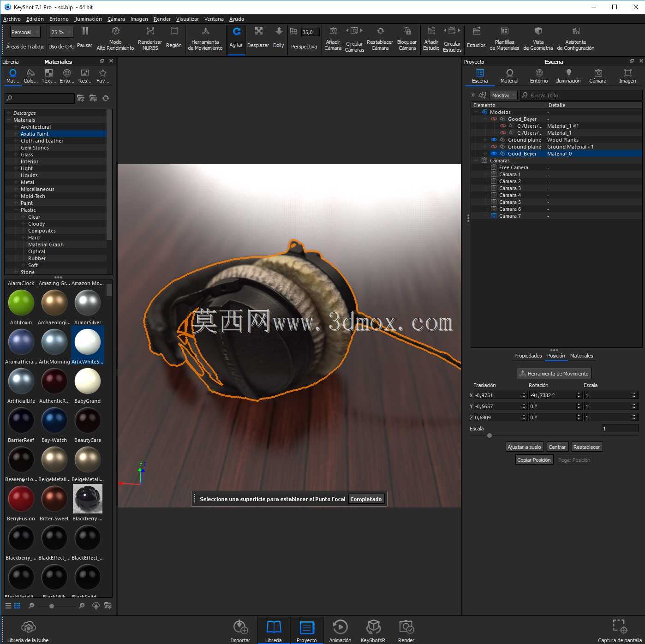Switch the material library to list view
The image size is (645, 644).
[x=8, y=606]
